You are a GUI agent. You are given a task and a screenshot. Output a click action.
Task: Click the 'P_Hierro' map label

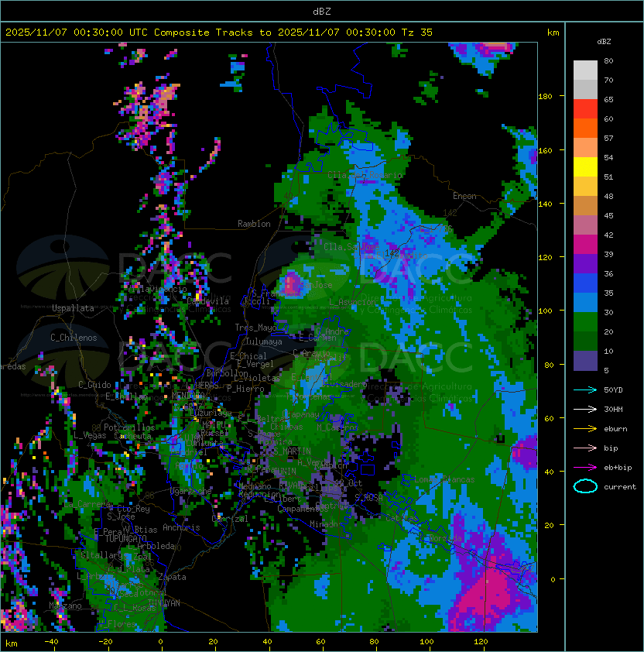(x=245, y=389)
